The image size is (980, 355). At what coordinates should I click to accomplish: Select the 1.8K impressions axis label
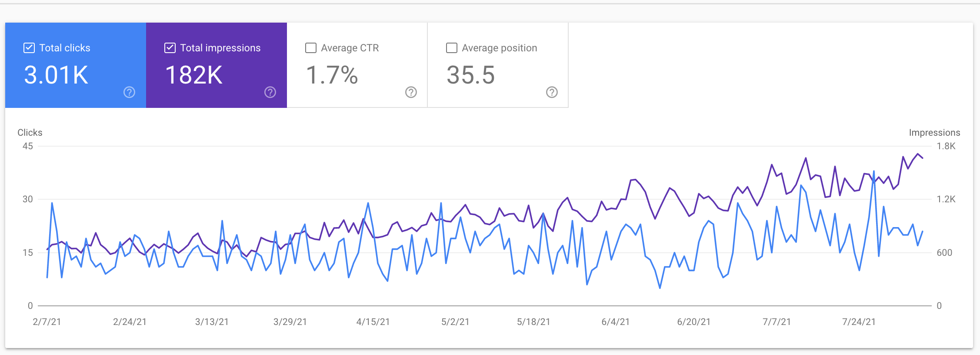click(946, 146)
